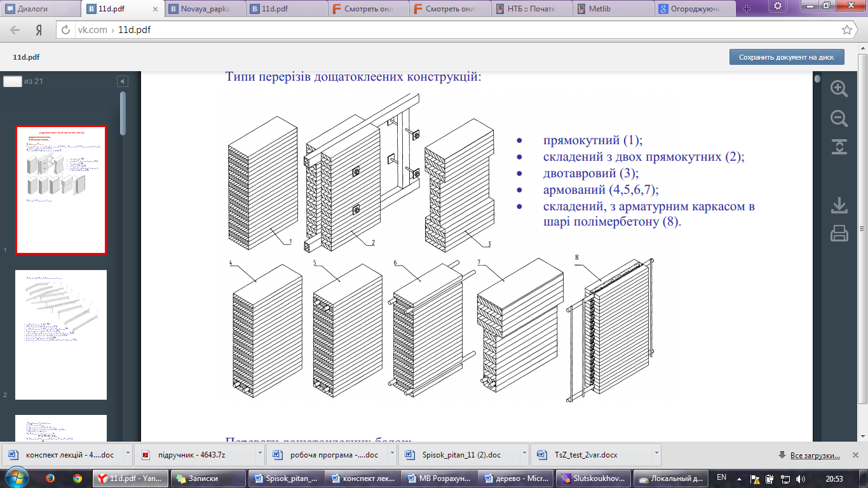This screenshot has width=868, height=488.
Task: Open dropdown for конспект лекцій download
Action: 128,455
